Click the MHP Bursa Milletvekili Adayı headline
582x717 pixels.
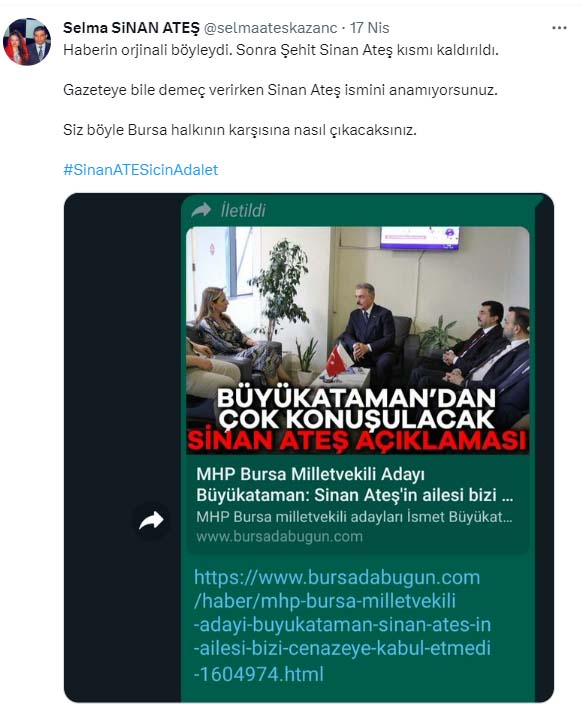pos(355,485)
